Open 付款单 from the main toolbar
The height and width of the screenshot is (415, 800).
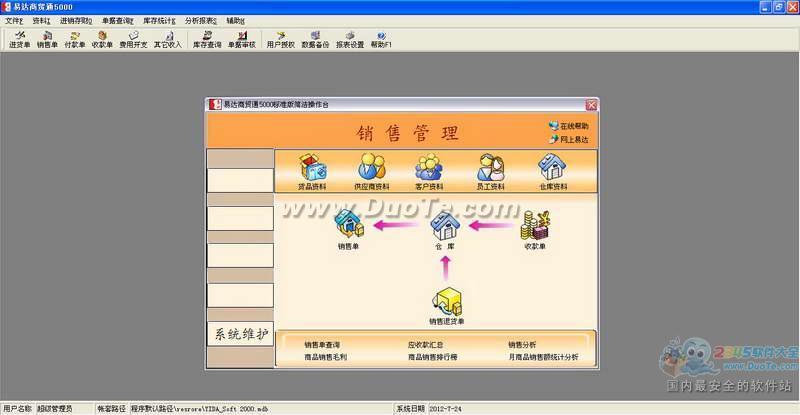point(74,39)
